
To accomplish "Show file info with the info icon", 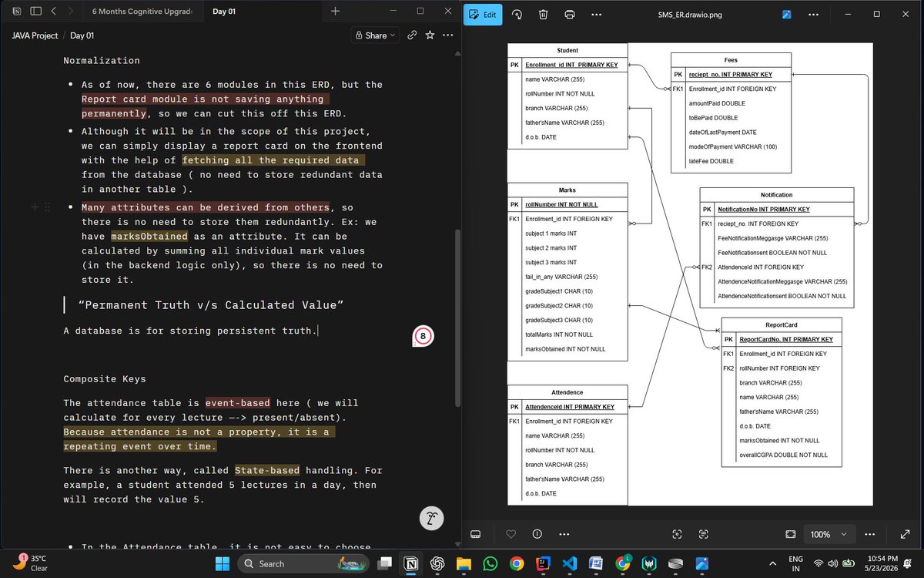I will [x=537, y=534].
